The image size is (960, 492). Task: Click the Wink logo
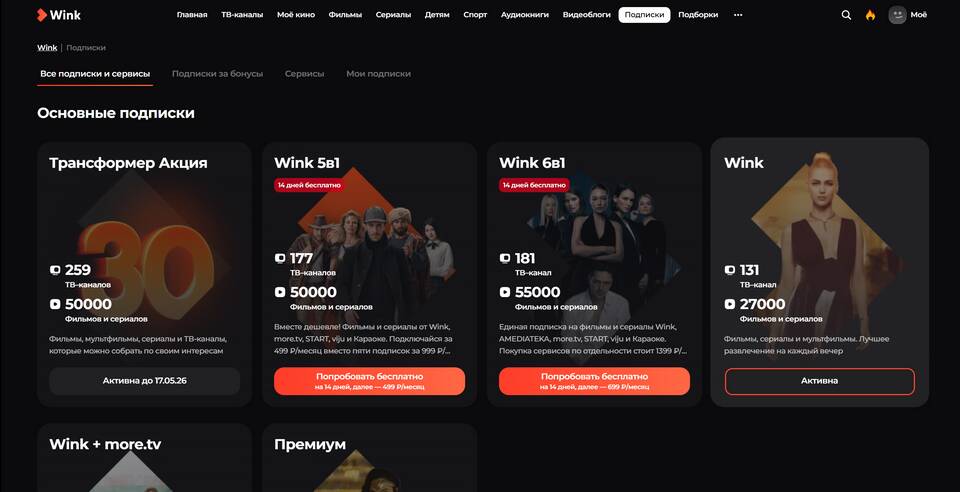58,15
